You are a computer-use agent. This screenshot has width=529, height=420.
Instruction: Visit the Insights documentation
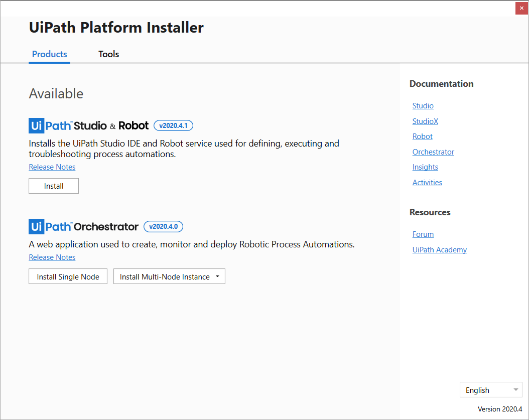[425, 167]
